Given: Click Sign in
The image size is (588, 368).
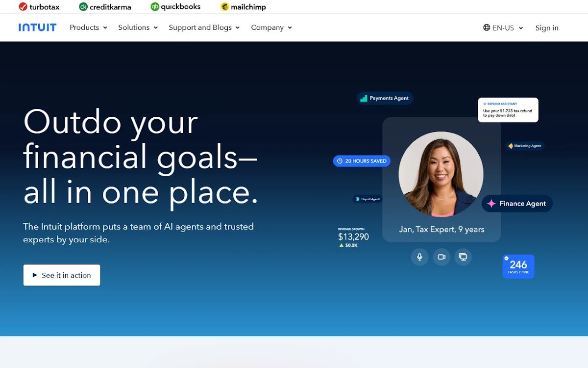Looking at the screenshot, I should 547,28.
